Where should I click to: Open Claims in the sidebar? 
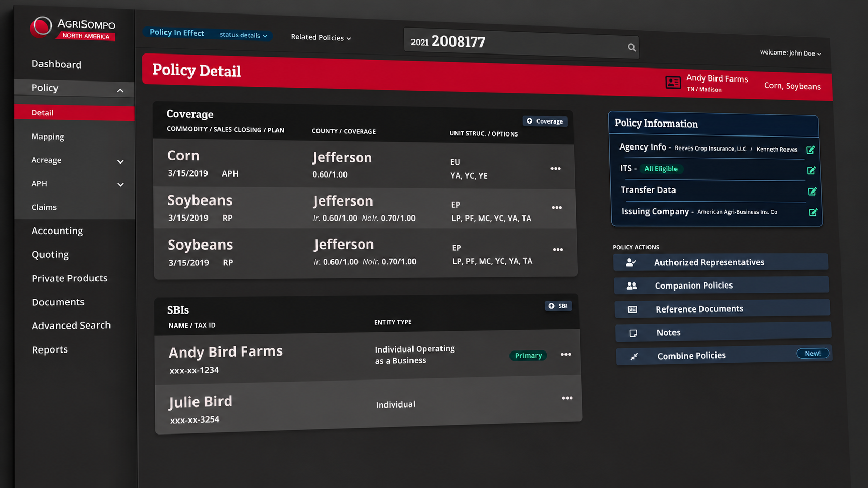pos(44,207)
